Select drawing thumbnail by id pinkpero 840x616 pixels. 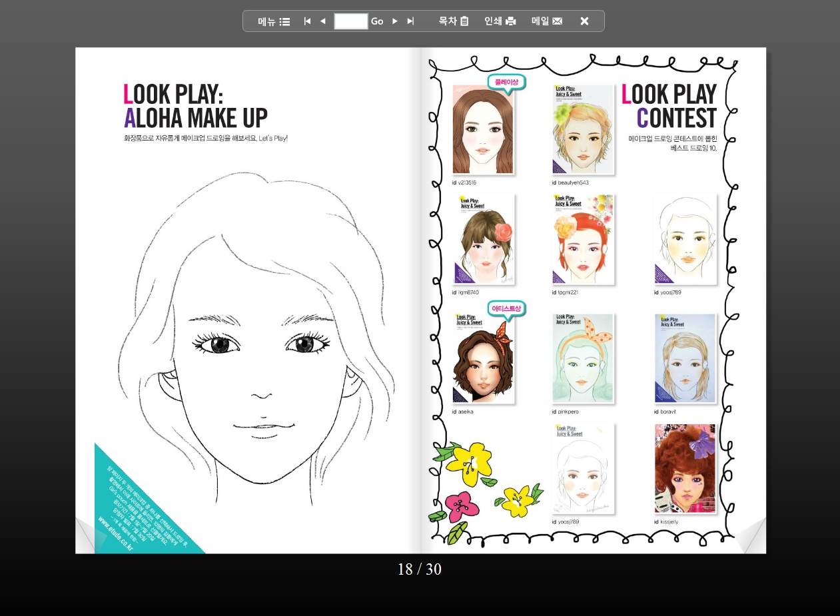coord(583,360)
